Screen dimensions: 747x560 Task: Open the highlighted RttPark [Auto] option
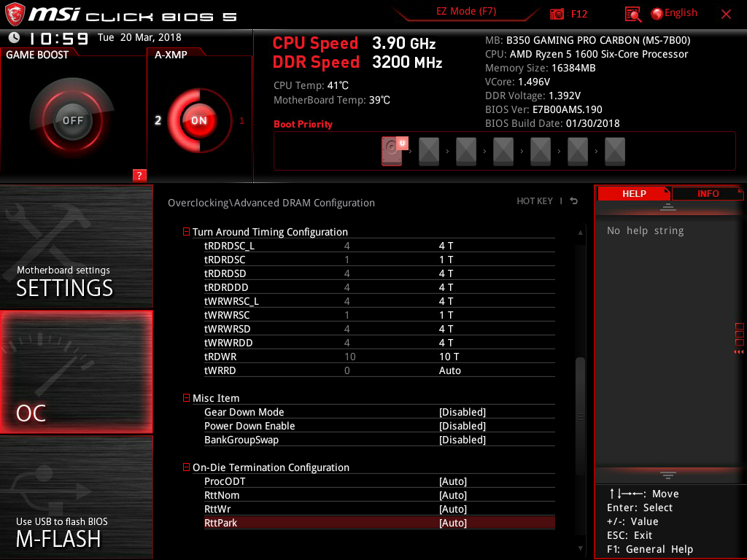click(379, 522)
